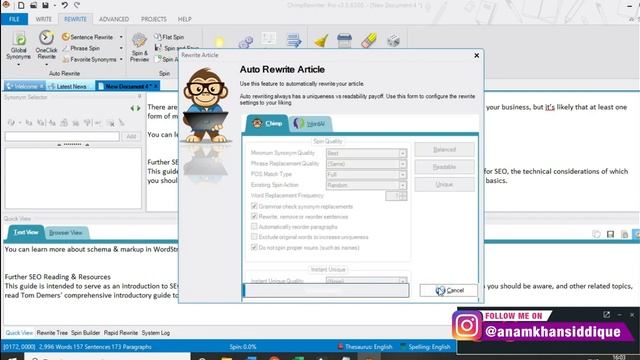Open Favorite Synonyms in the ribbon

[89, 60]
